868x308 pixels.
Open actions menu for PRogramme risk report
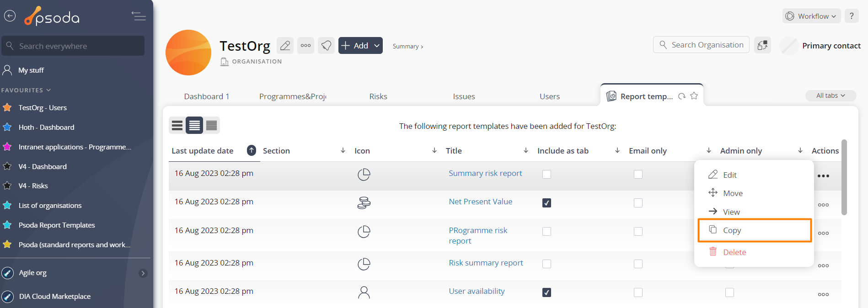click(x=823, y=233)
